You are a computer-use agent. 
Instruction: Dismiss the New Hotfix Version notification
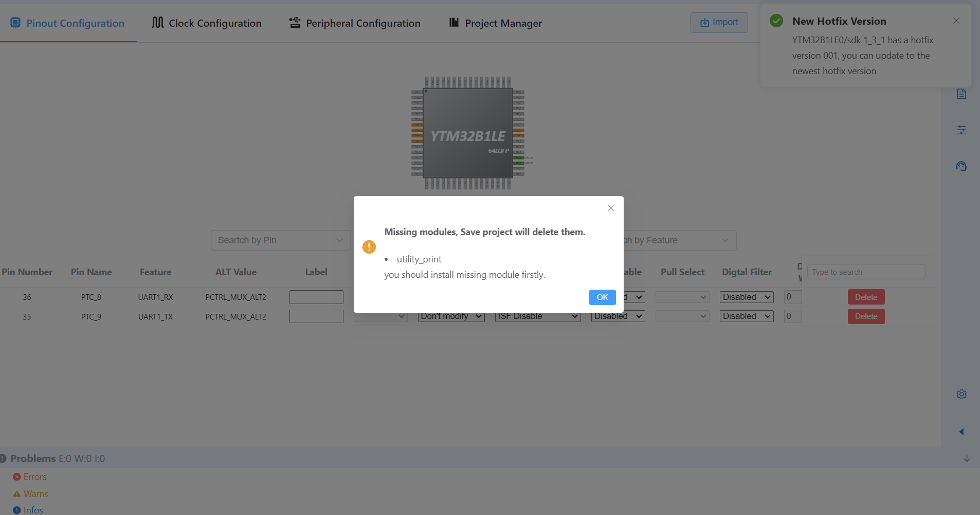[956, 21]
